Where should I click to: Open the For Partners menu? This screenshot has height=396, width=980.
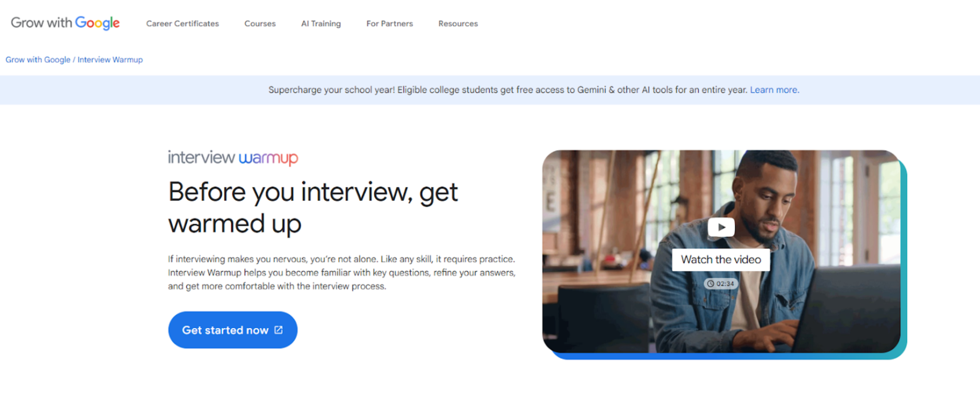click(389, 23)
